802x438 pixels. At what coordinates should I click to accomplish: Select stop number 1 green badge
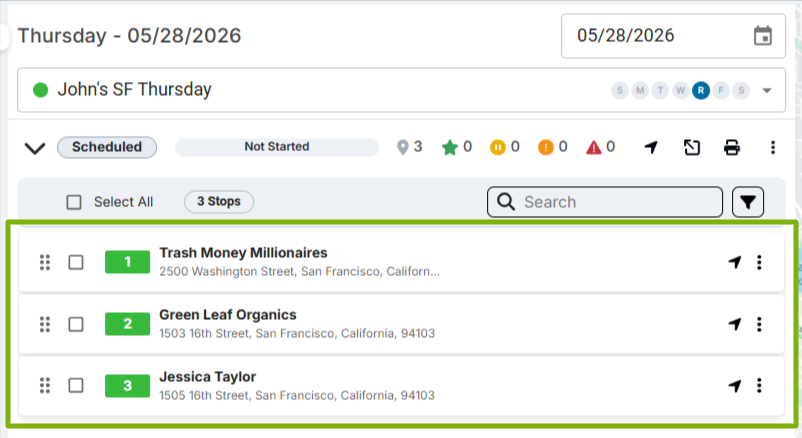click(x=127, y=262)
